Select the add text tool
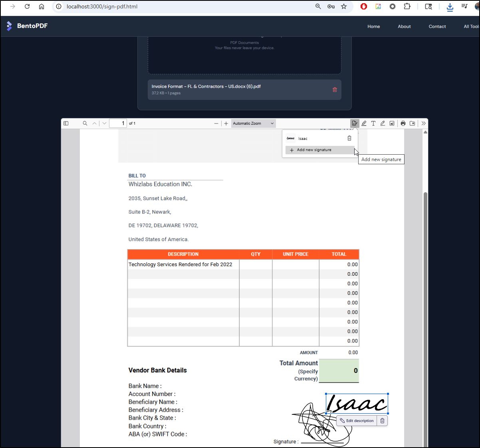This screenshot has height=448, width=480. coord(373,123)
